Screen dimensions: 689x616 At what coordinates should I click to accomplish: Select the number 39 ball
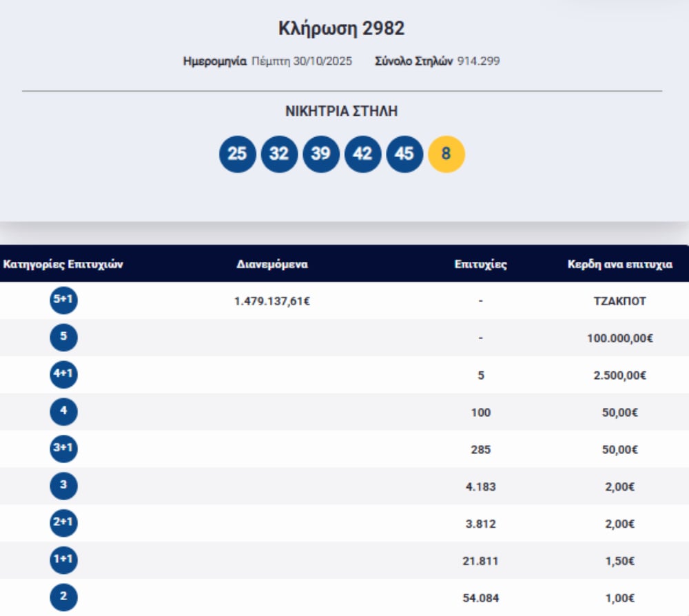coord(321,154)
